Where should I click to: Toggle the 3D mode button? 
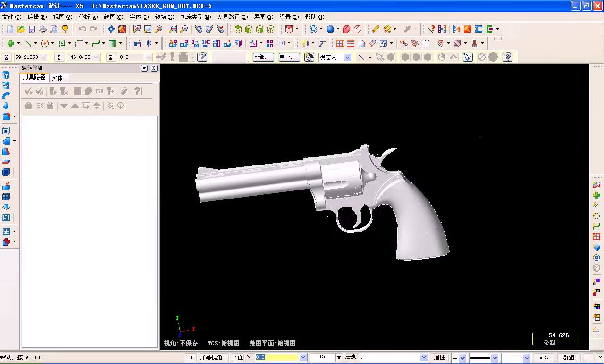tap(190, 357)
